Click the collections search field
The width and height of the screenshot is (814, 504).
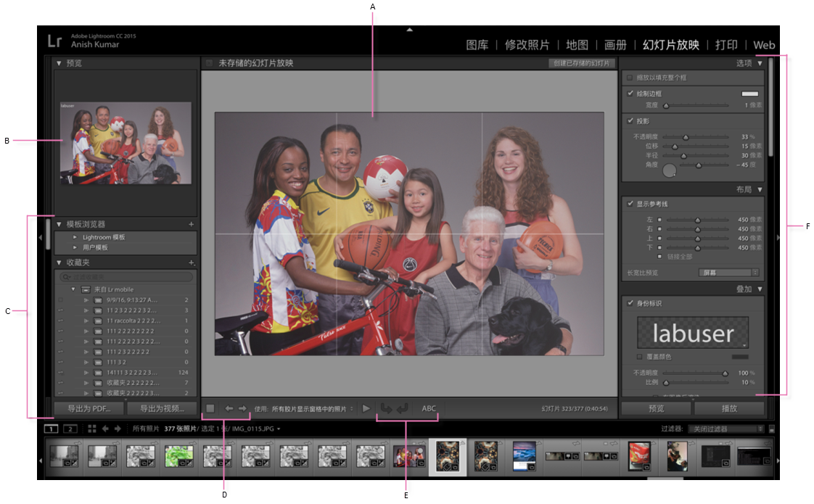(126, 277)
